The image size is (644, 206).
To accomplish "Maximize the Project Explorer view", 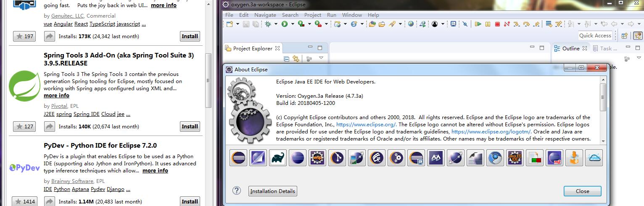I will pos(320,48).
